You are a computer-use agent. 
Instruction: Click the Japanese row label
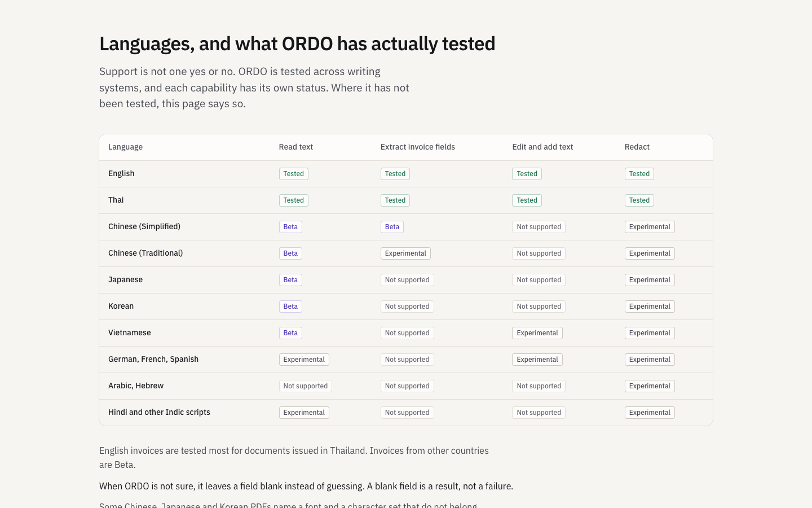tap(125, 279)
